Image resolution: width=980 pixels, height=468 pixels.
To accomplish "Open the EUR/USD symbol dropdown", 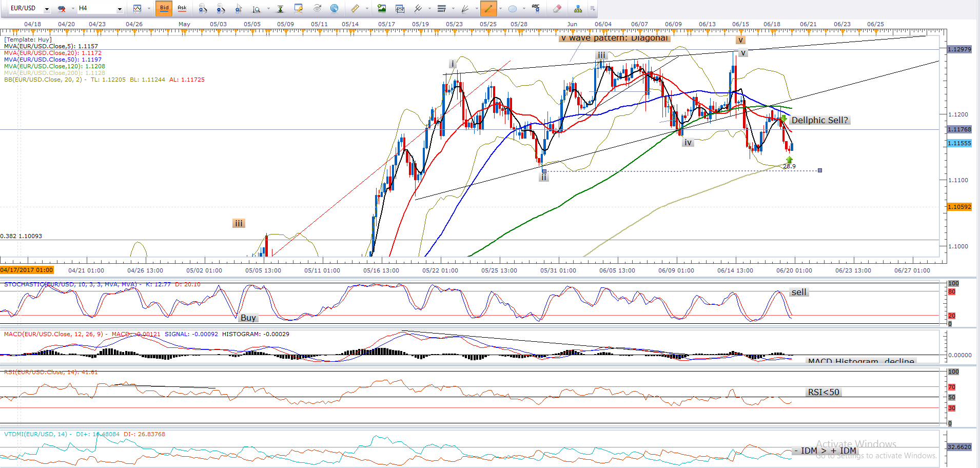I will [47, 9].
